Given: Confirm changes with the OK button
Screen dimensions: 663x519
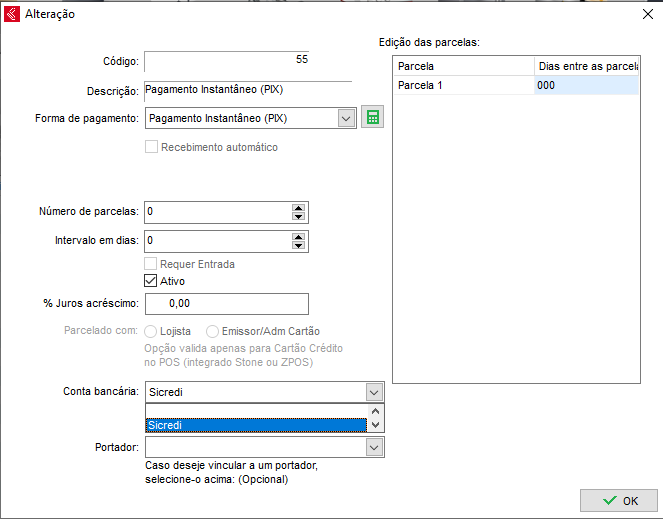Looking at the screenshot, I should click(618, 500).
